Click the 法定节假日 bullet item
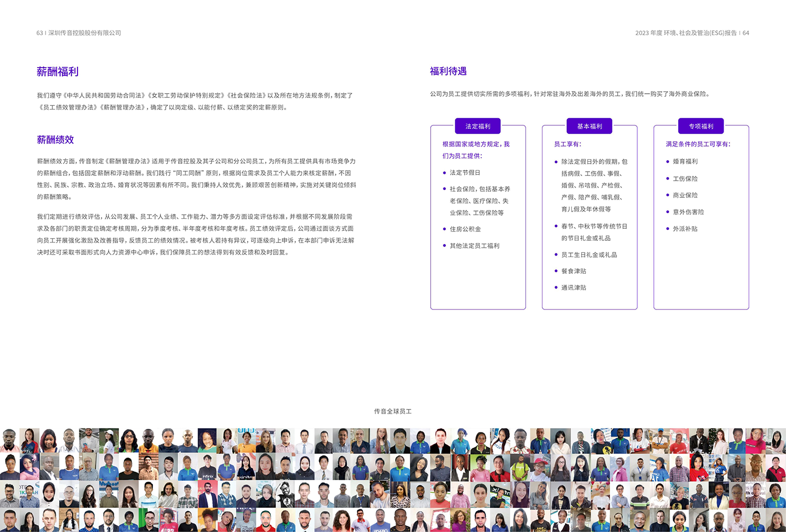Image resolution: width=786 pixels, height=532 pixels. point(465,173)
